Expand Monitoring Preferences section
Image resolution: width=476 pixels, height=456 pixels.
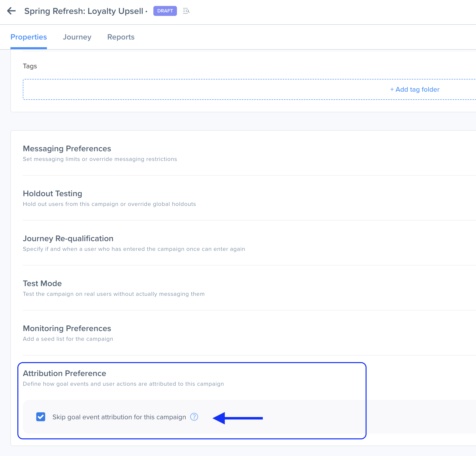click(x=67, y=328)
